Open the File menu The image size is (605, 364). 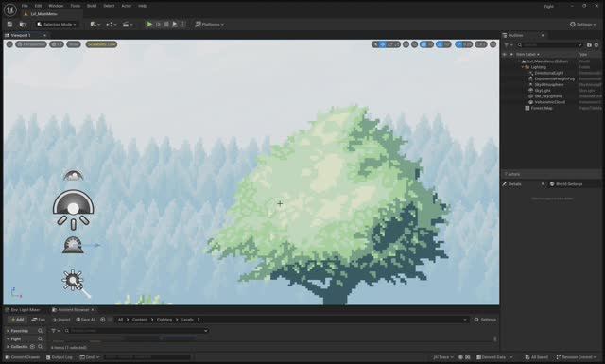click(x=25, y=6)
